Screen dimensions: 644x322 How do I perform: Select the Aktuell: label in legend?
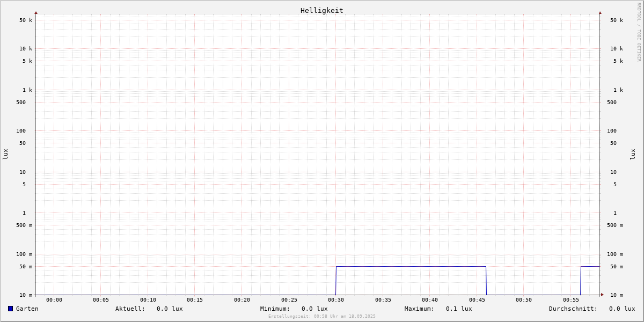click(x=130, y=309)
